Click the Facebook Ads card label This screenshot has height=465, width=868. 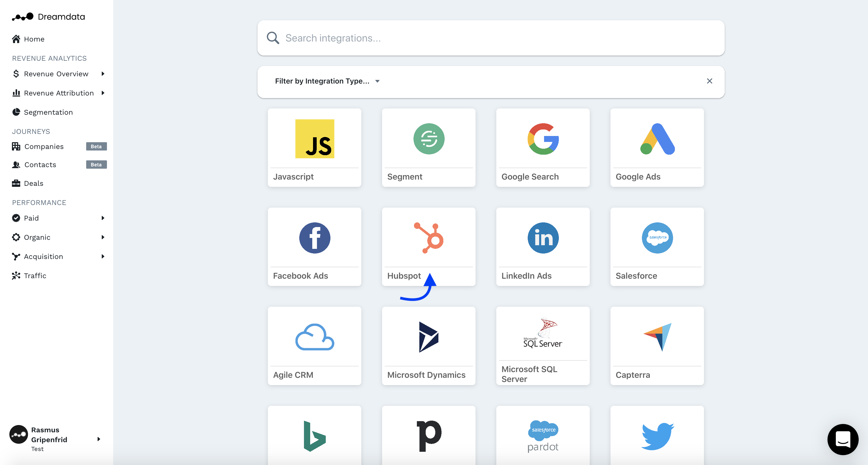[x=300, y=276]
